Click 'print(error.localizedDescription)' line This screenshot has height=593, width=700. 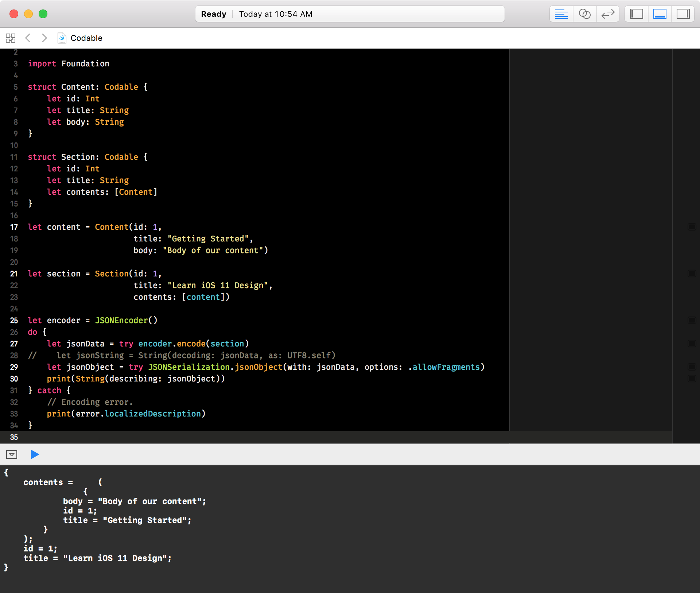[126, 414]
